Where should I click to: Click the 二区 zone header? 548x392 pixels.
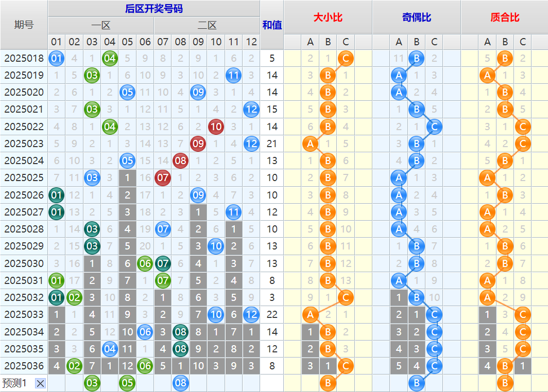(207, 25)
